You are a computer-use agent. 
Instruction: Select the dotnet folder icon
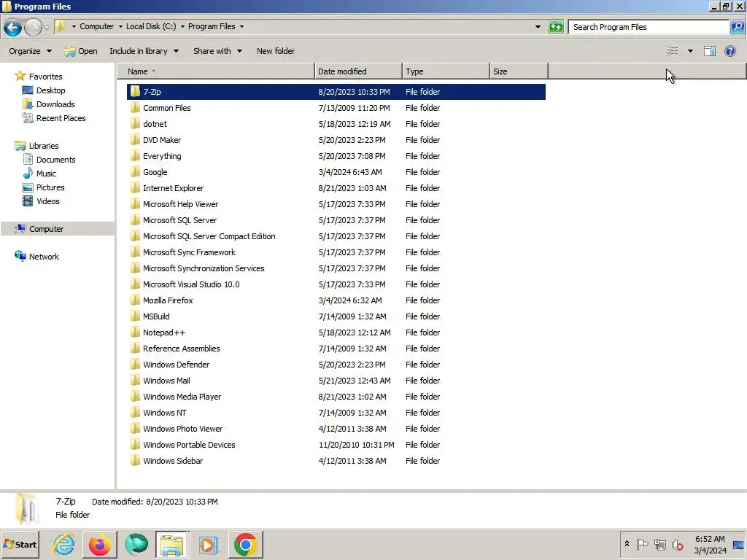pyautogui.click(x=135, y=124)
